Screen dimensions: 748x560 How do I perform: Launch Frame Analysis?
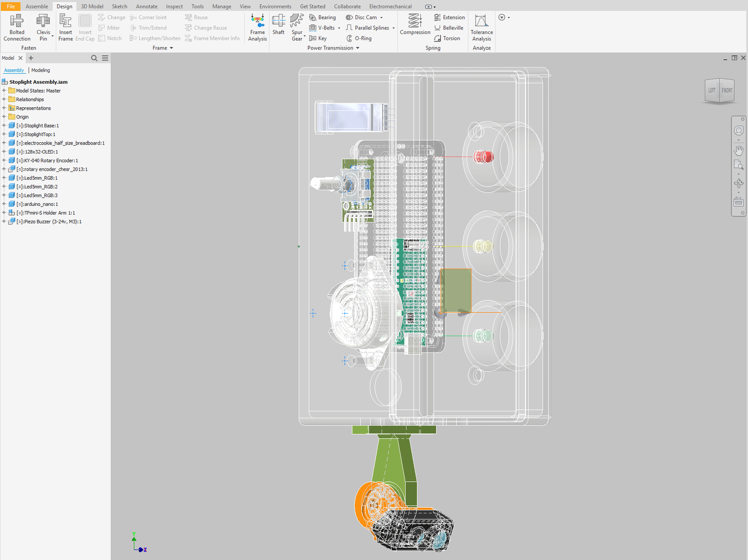click(257, 28)
